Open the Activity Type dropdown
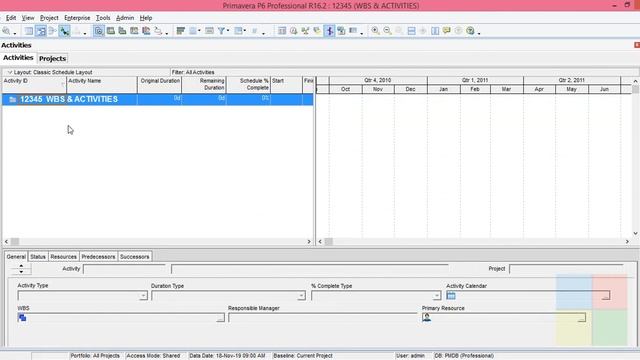 click(x=143, y=296)
